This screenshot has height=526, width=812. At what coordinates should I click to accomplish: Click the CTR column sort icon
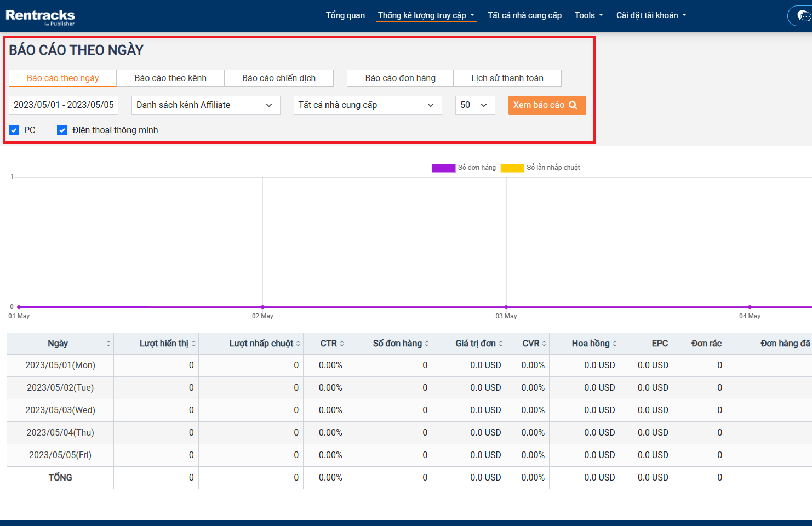(342, 344)
